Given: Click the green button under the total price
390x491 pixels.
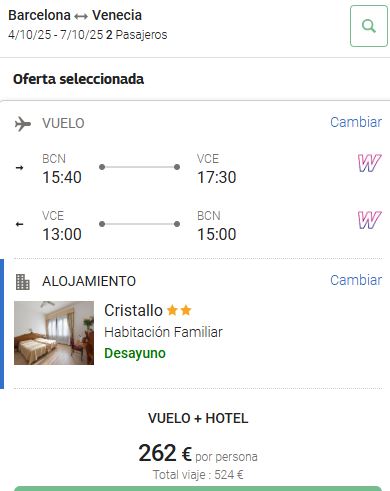Looking at the screenshot, I should pos(198,488).
